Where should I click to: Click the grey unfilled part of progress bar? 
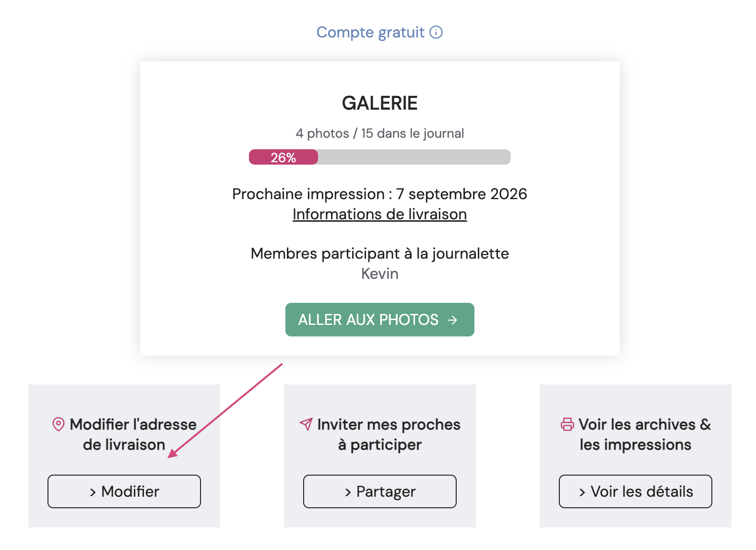[414, 157]
